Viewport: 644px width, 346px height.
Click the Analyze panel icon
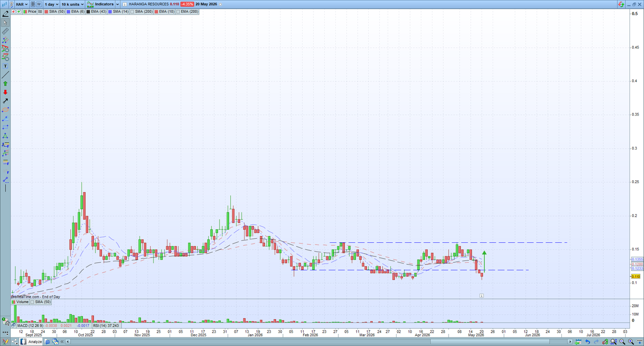(x=24, y=341)
